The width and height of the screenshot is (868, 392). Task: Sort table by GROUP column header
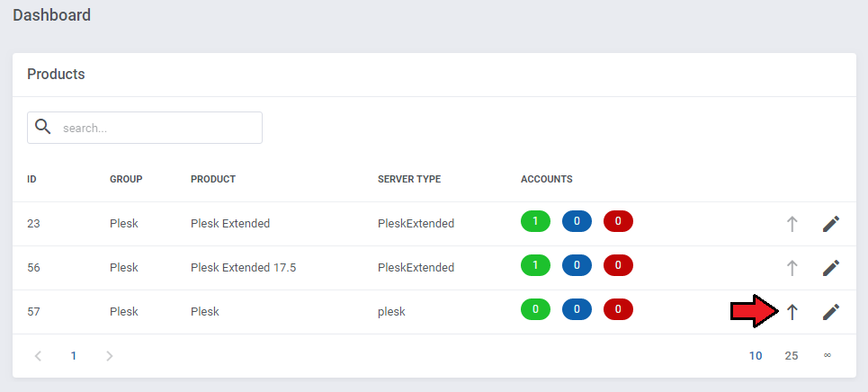click(x=126, y=180)
